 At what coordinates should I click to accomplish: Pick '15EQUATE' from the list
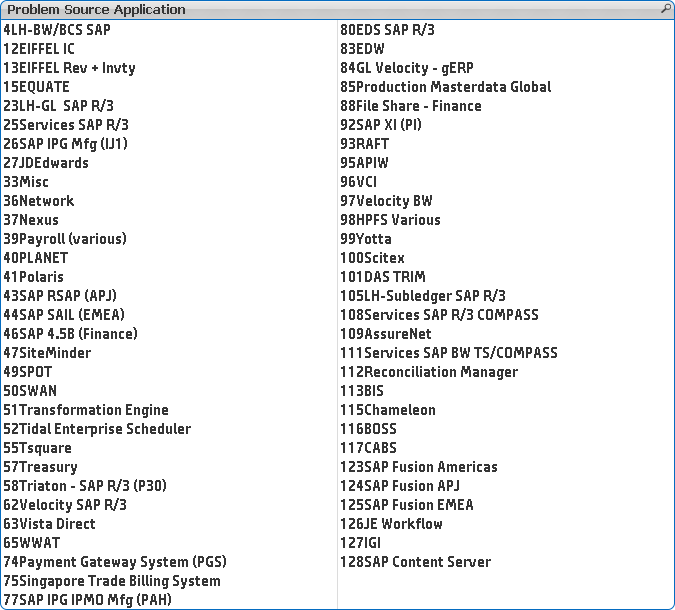point(169,87)
